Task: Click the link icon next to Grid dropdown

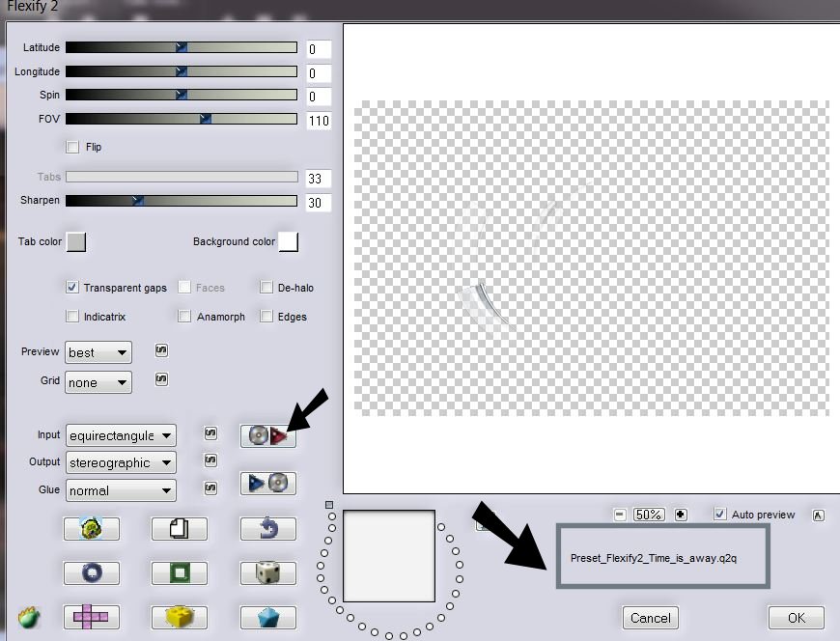Action: (x=161, y=379)
